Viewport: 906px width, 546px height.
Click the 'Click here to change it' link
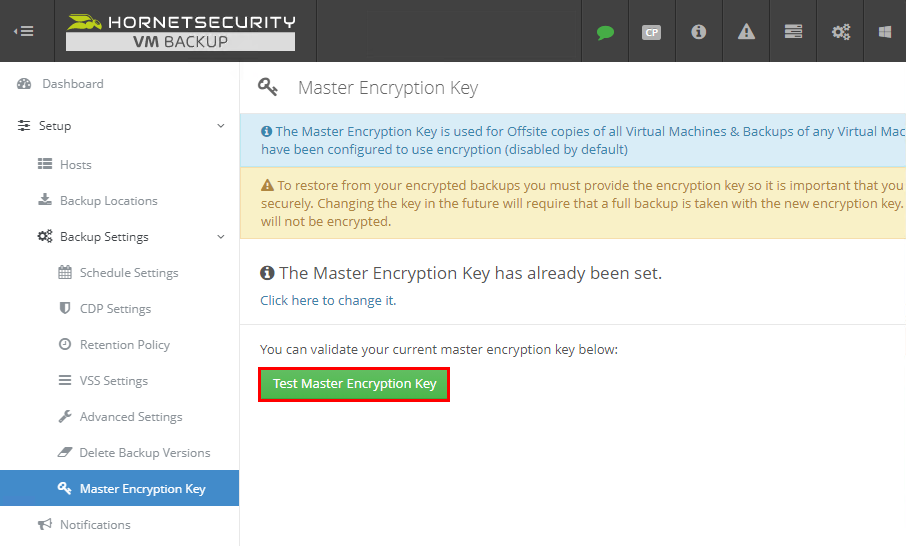point(328,300)
